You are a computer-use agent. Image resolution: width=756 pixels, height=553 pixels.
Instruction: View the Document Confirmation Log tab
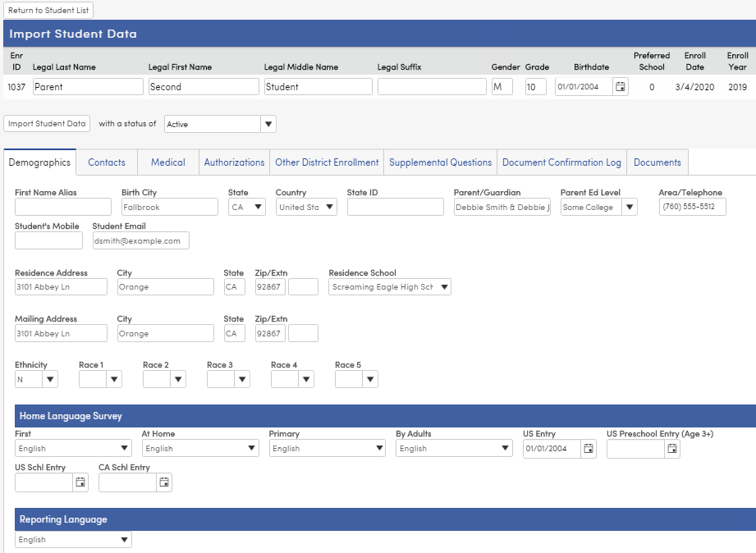click(561, 162)
